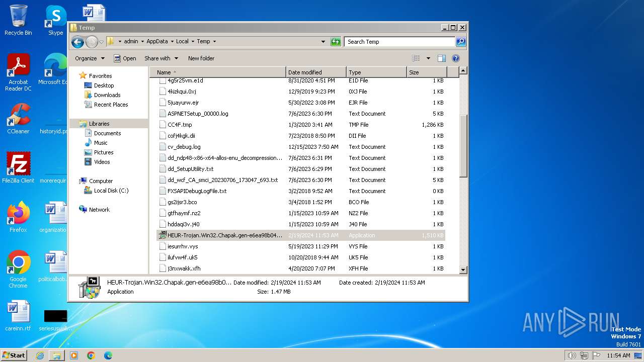
Task: Open the recent locations dropdown arrow
Action: click(101, 42)
